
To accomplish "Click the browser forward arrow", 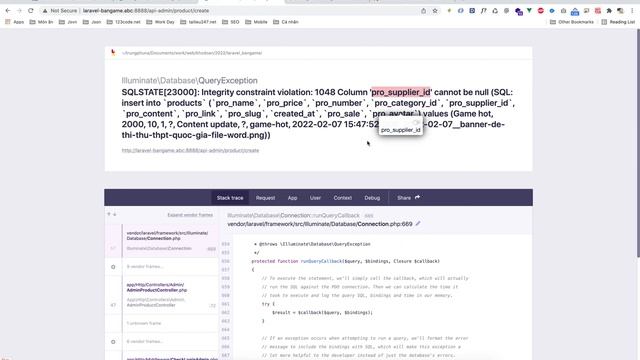I will pos(19,11).
